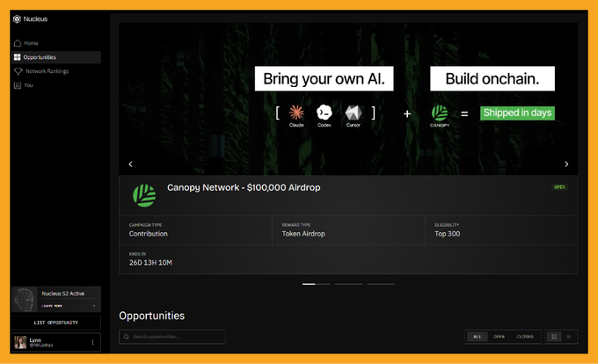Switch to grid view
Screen dimensions: 598x364
[554, 337]
